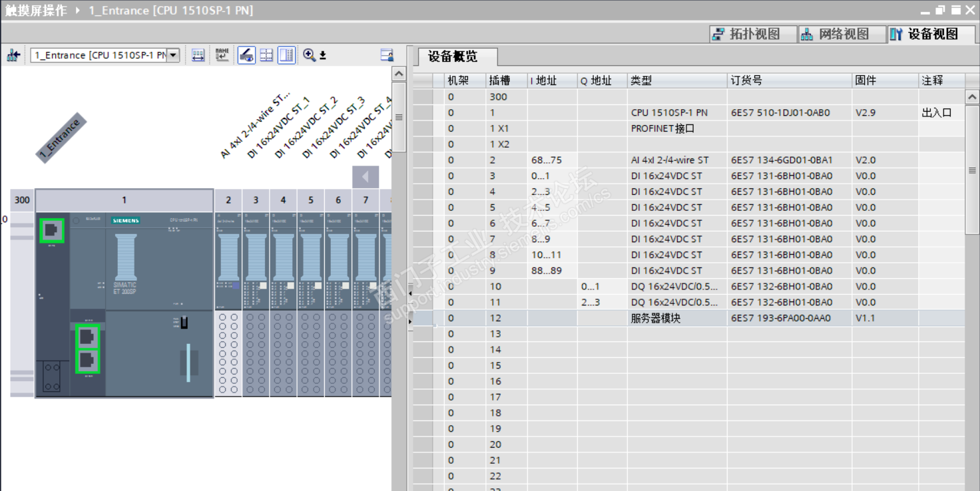980x491 pixels.
Task: Click the scroll-up arrow of device graphic pane
Action: (399, 73)
